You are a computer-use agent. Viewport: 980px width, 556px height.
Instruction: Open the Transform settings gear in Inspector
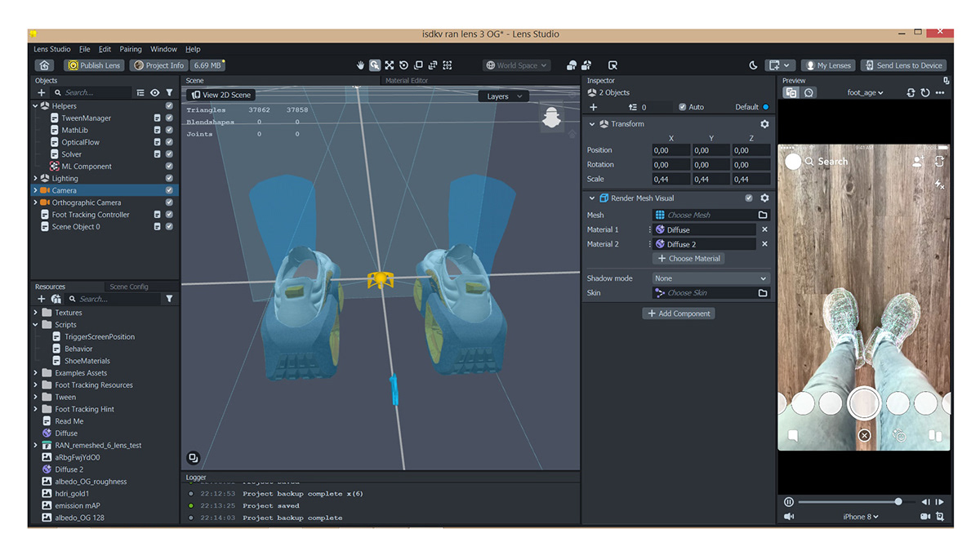(764, 123)
